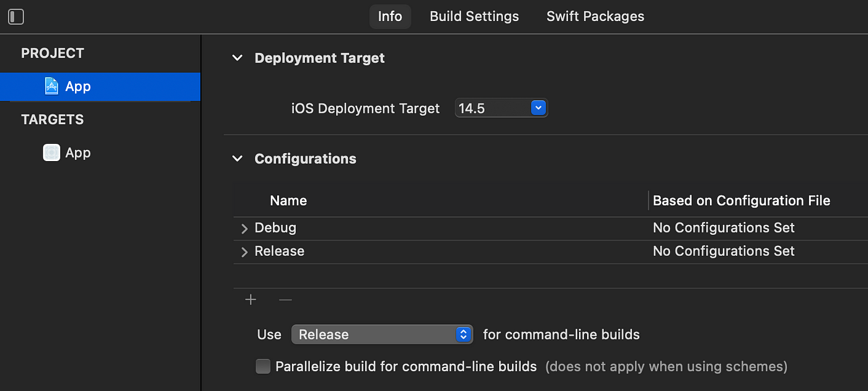Collapse the Configurations section
This screenshot has height=391, width=868.
[x=237, y=159]
